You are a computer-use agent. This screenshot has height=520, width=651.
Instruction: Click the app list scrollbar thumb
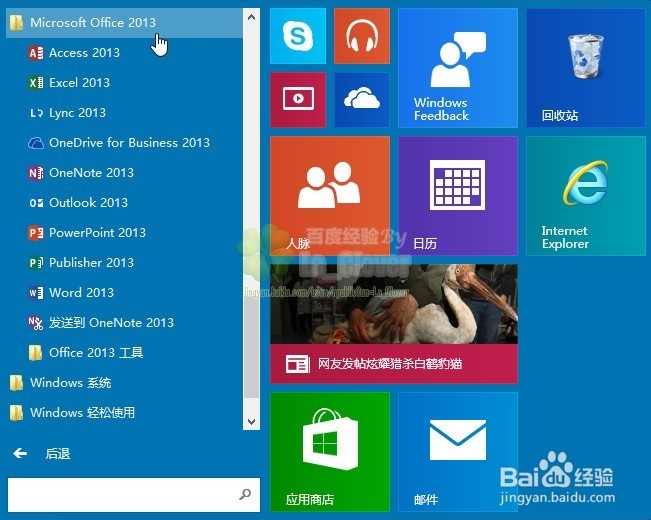[251, 347]
